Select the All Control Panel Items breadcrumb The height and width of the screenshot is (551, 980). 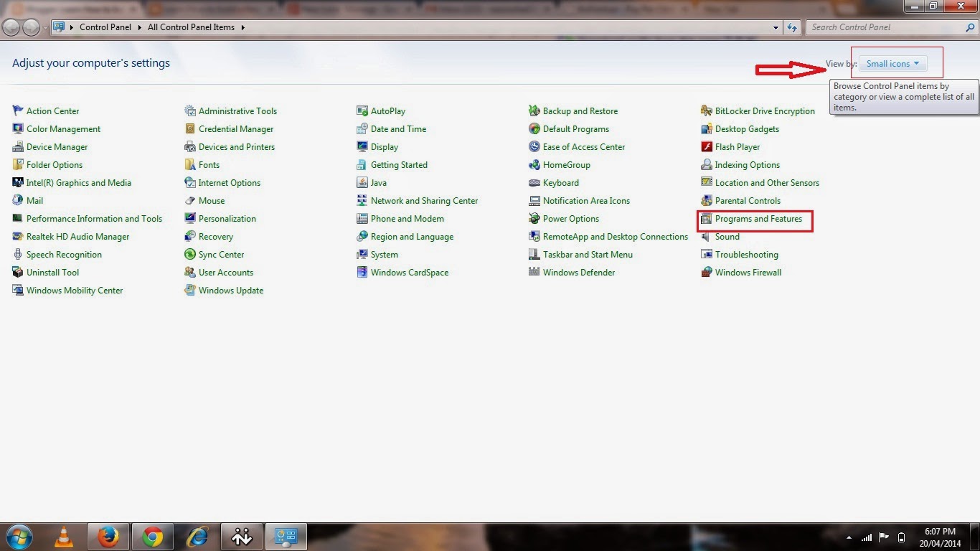pyautogui.click(x=191, y=27)
